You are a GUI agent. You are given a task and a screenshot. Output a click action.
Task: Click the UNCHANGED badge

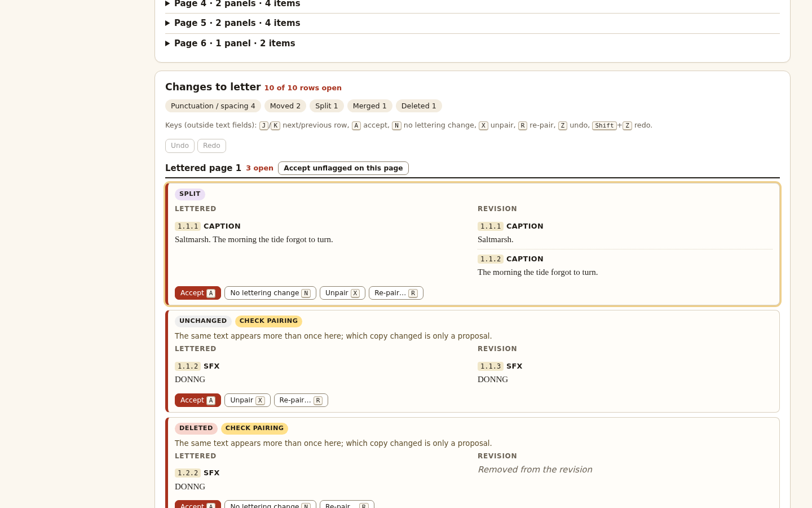pyautogui.click(x=203, y=321)
